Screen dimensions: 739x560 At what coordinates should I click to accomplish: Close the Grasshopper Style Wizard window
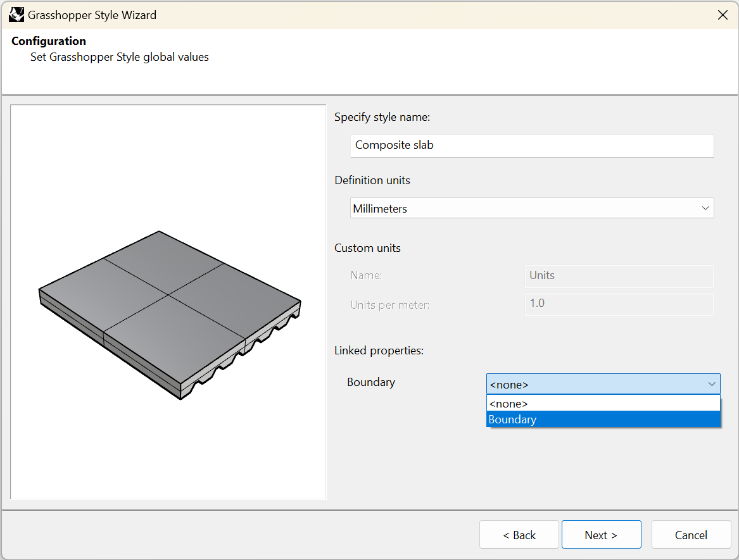tap(723, 15)
